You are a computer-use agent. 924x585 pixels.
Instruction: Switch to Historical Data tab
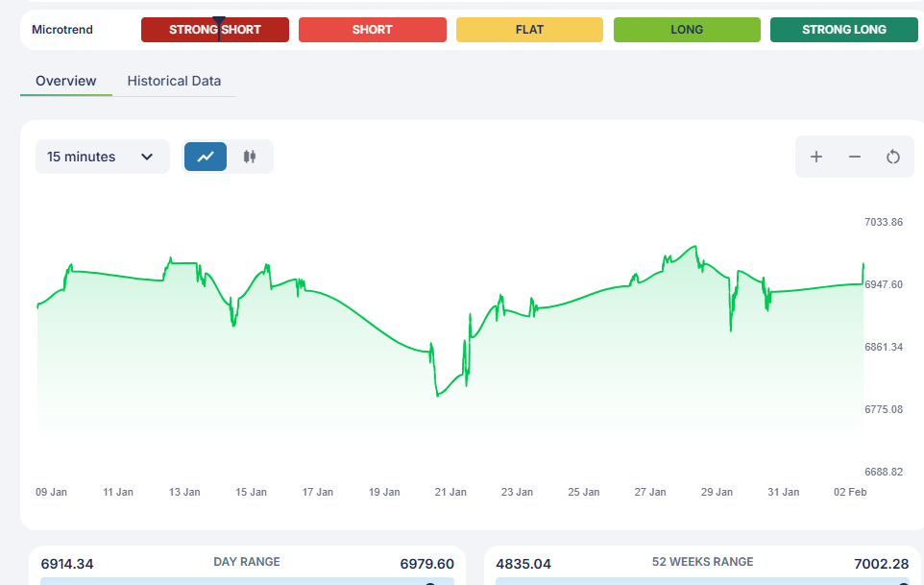pyautogui.click(x=174, y=81)
